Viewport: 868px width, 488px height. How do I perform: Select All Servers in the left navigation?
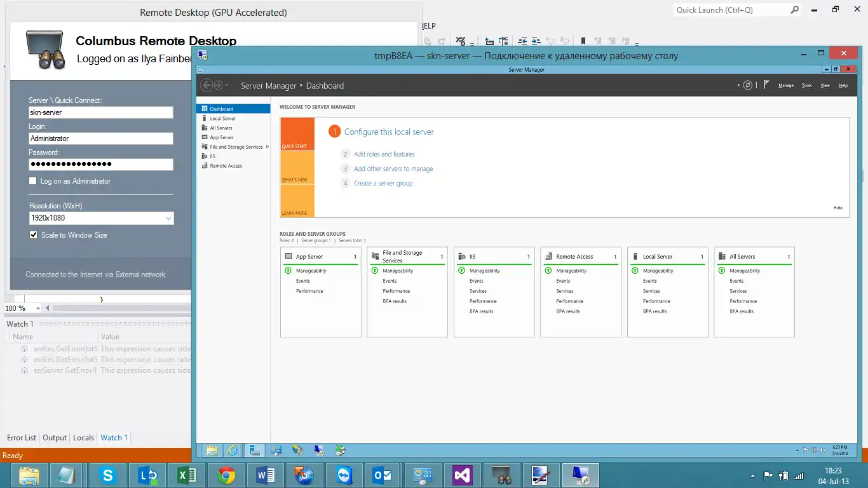[x=233, y=128]
